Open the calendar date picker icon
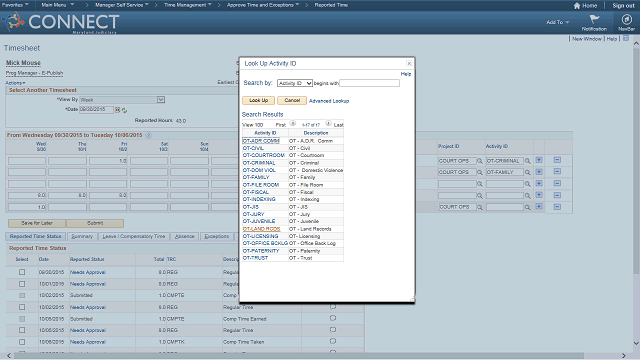This screenshot has height=360, width=640. pyautogui.click(x=118, y=110)
